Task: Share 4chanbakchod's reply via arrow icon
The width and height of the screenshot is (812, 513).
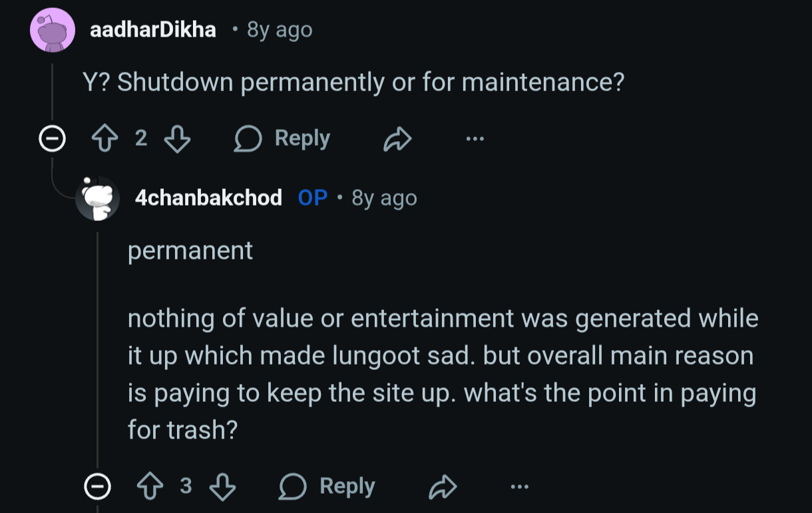Action: click(443, 488)
